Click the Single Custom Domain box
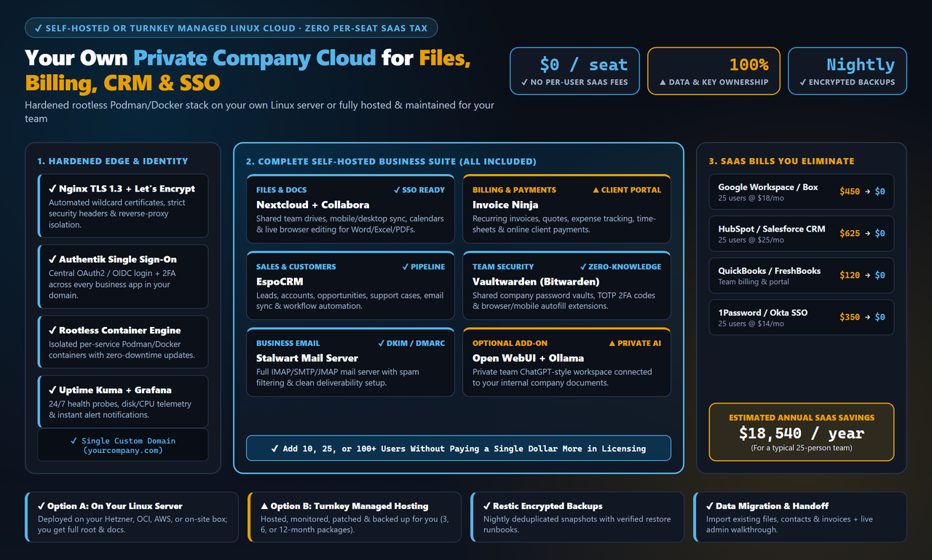This screenshot has width=932, height=560. [123, 446]
